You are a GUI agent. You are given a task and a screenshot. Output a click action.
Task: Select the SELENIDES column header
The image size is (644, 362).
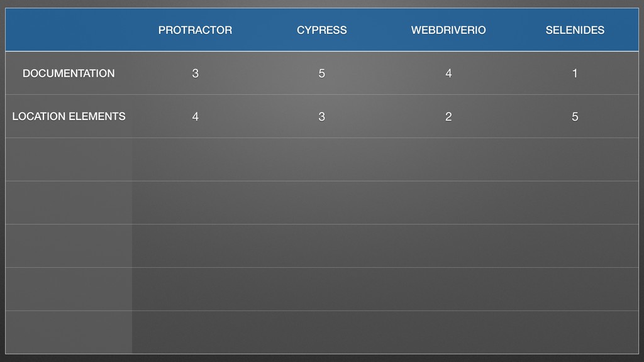pyautogui.click(x=575, y=30)
